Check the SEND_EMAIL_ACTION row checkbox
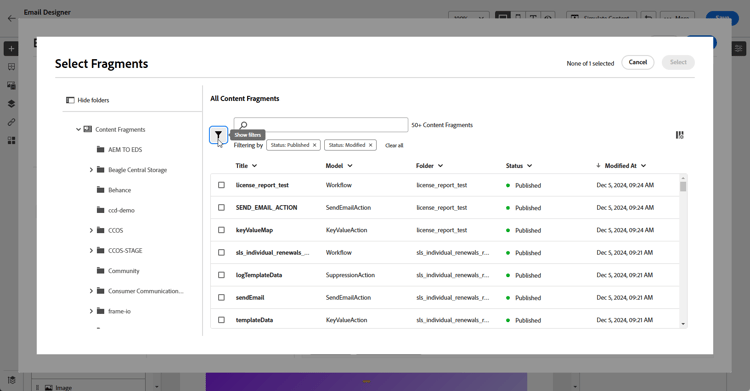Screen dimensions: 750x391 click(x=221, y=207)
